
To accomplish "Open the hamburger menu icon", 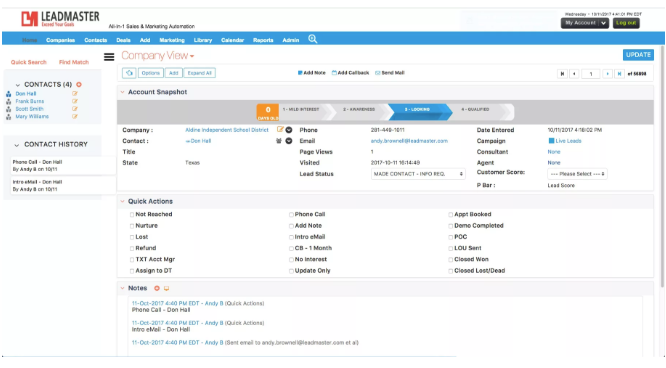I will pos(109,57).
